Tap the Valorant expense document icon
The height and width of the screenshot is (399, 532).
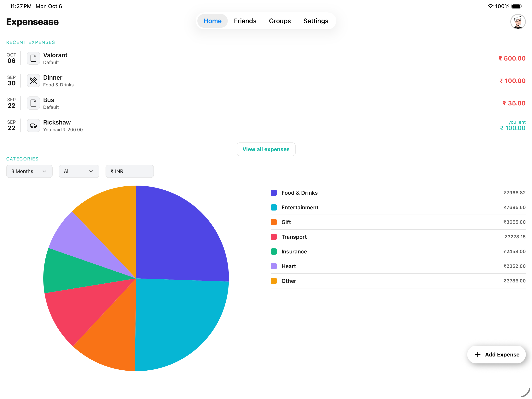[x=33, y=58]
